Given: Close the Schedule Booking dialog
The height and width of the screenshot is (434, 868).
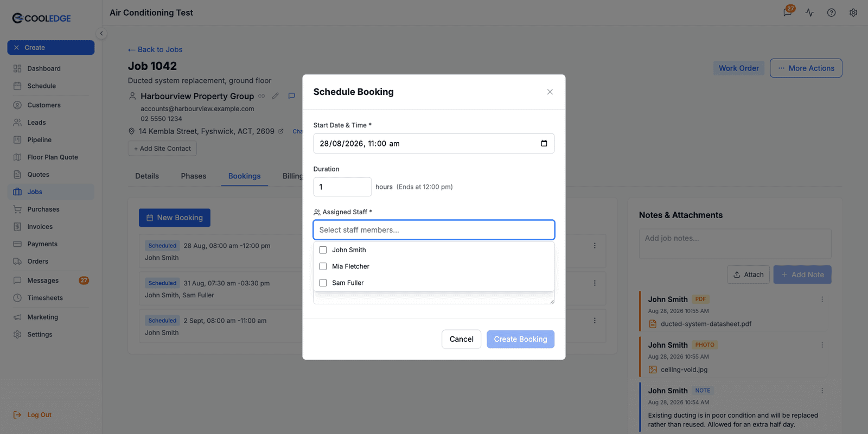Looking at the screenshot, I should [550, 92].
